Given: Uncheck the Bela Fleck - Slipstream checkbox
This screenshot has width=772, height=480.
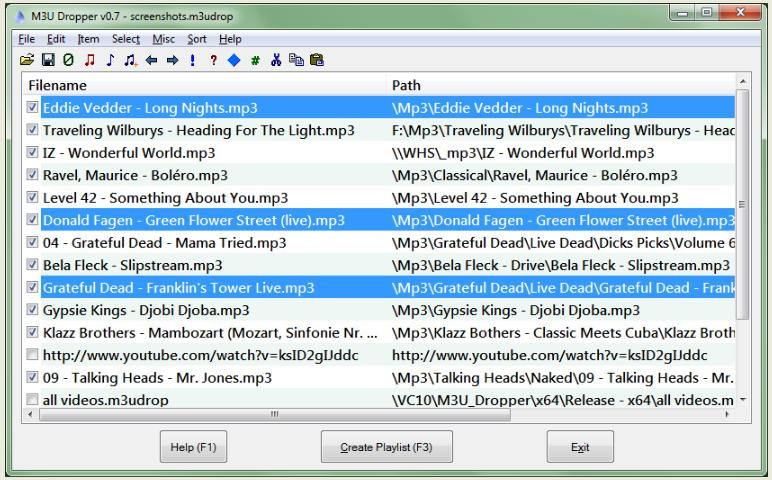Looking at the screenshot, I should pos(32,265).
